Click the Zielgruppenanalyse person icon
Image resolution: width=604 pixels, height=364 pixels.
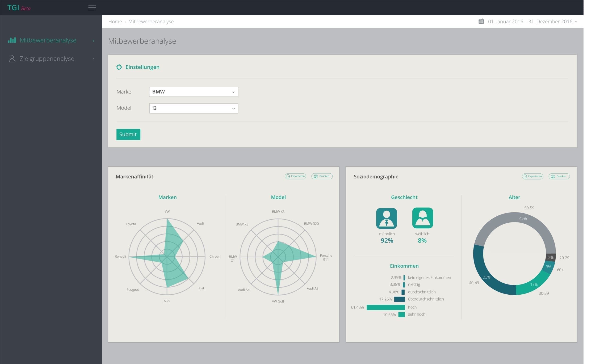point(12,59)
